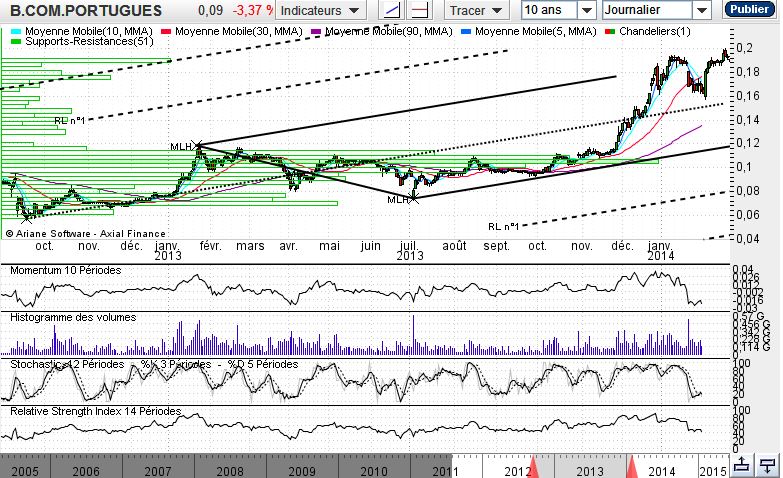
Task: Jump to 2015 on the year timeline
Action: point(713,471)
